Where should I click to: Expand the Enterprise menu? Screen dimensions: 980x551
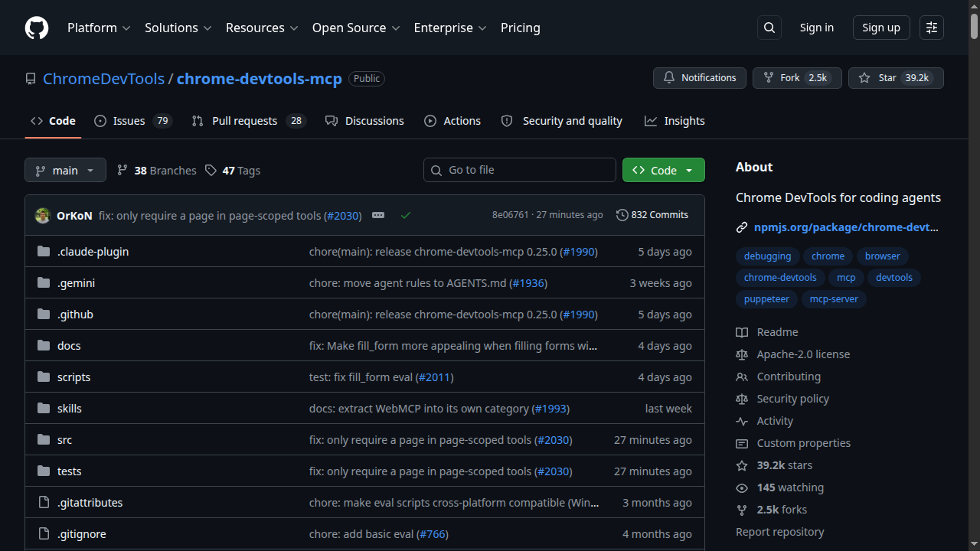pos(450,28)
